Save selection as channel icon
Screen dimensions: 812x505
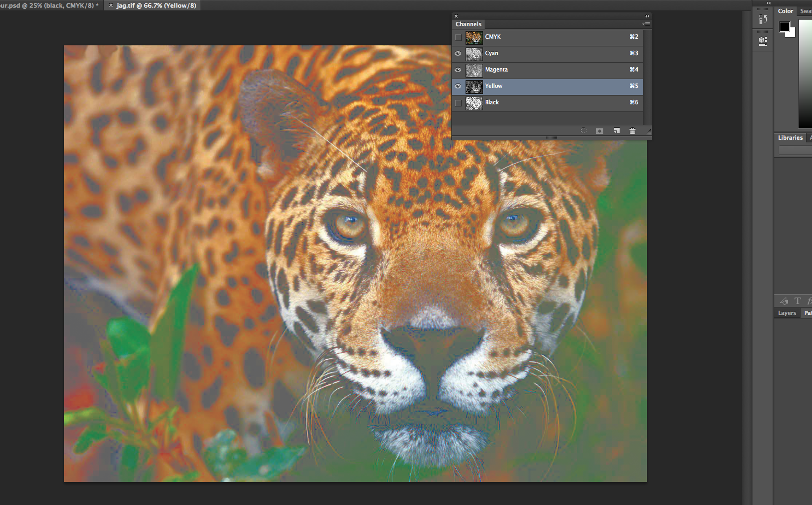tap(599, 131)
